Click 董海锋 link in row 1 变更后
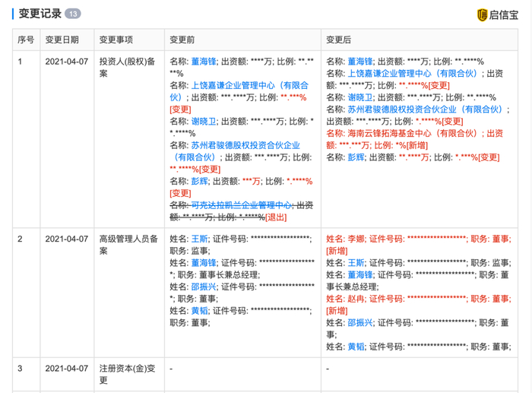This screenshot has height=393, width=532. tap(360, 62)
